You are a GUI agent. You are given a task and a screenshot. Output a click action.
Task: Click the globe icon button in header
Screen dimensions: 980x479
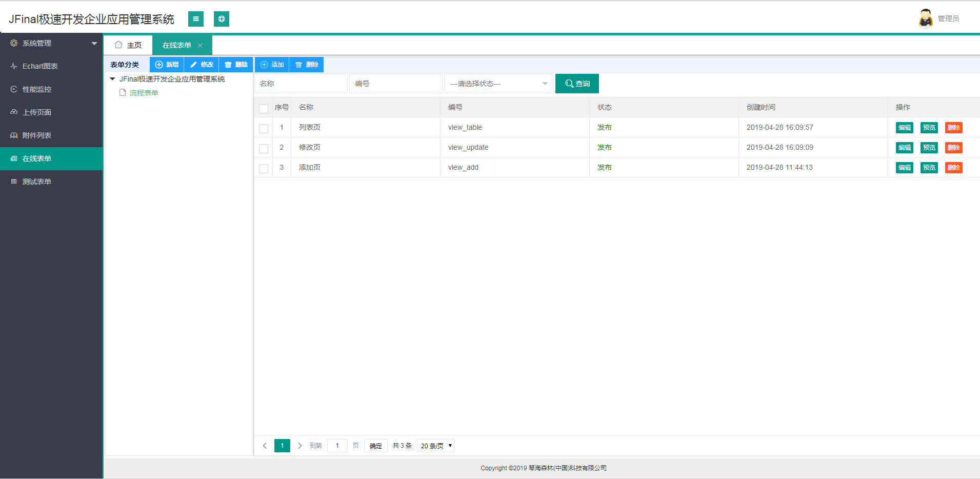[221, 19]
